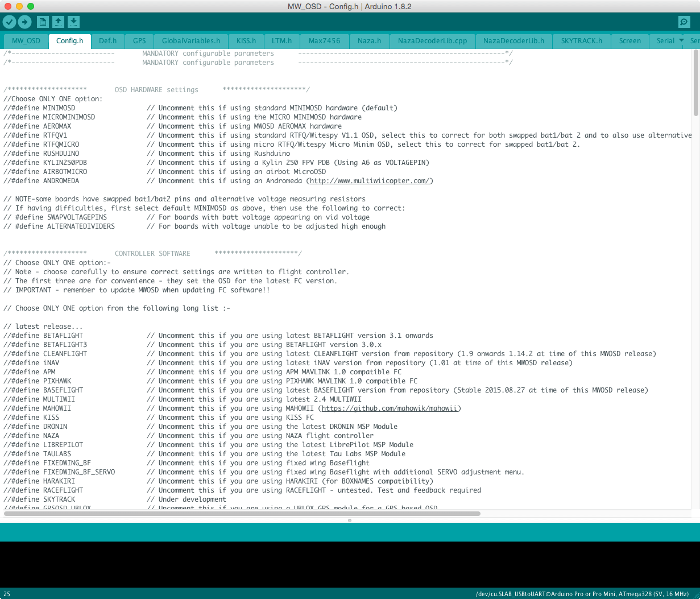Click the '//#define BETAFLIGHT3' line

pos(193,345)
